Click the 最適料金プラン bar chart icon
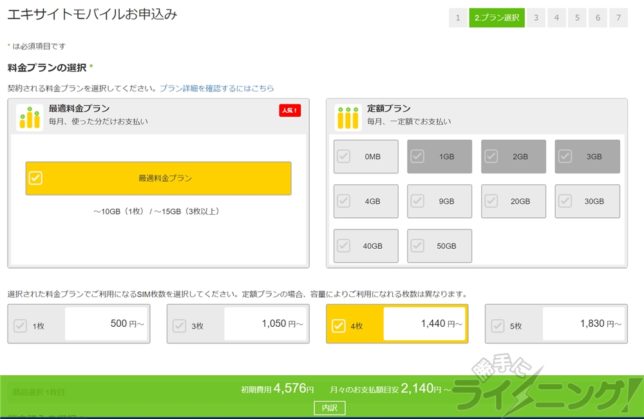Viewport: 644px width, 419px height. point(30,117)
